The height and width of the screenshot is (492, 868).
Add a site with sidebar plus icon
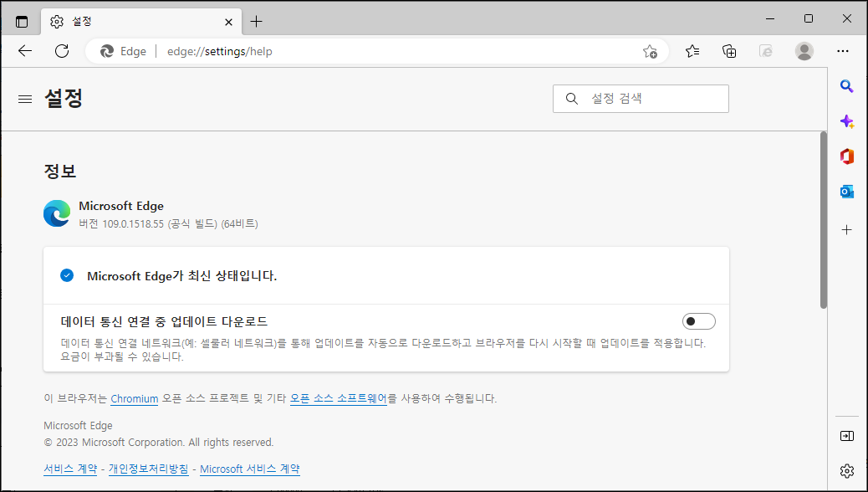(x=846, y=229)
